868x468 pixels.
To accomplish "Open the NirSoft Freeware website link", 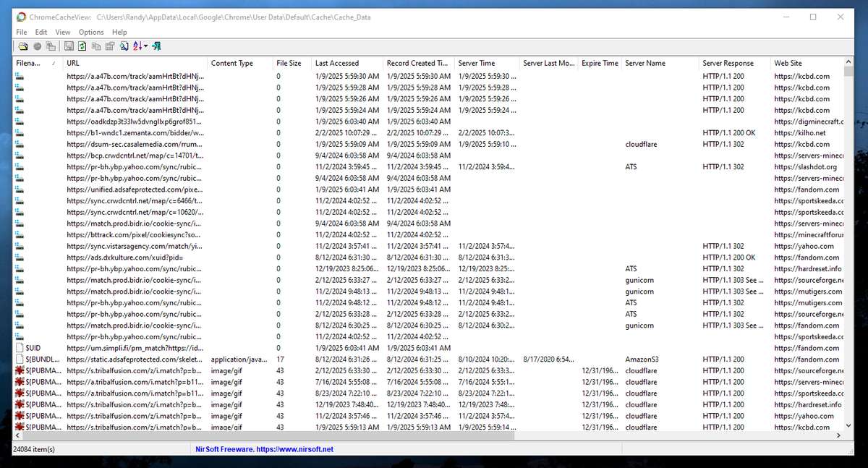I will tap(265, 449).
